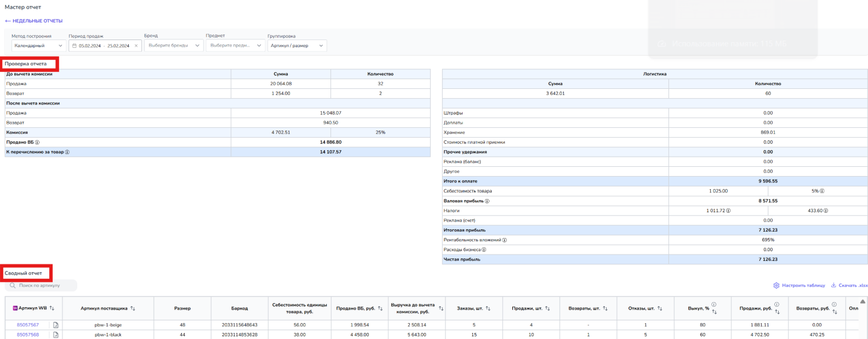Sort table by Артикул поставщика column
Screen dimensions: 868x339
(x=133, y=308)
